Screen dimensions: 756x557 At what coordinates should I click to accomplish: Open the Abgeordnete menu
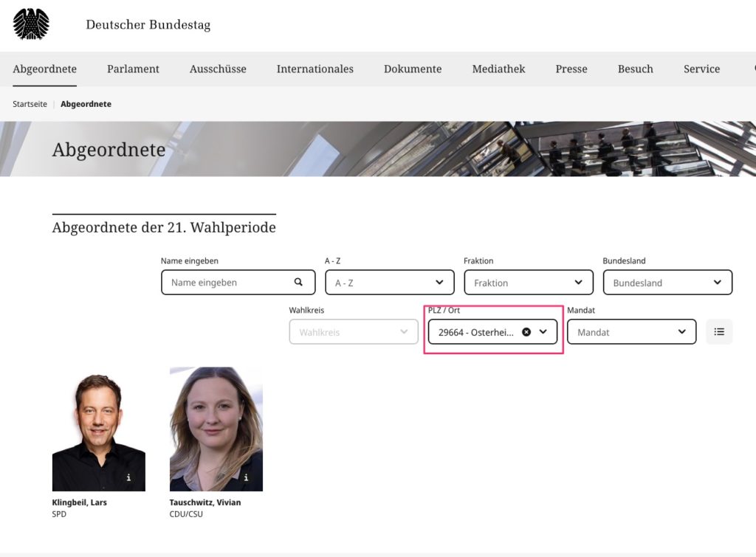coord(44,69)
